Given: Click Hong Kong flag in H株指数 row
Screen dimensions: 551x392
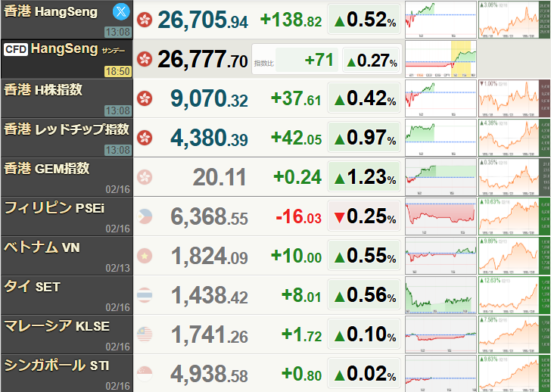Looking at the screenshot, I should point(145,98).
